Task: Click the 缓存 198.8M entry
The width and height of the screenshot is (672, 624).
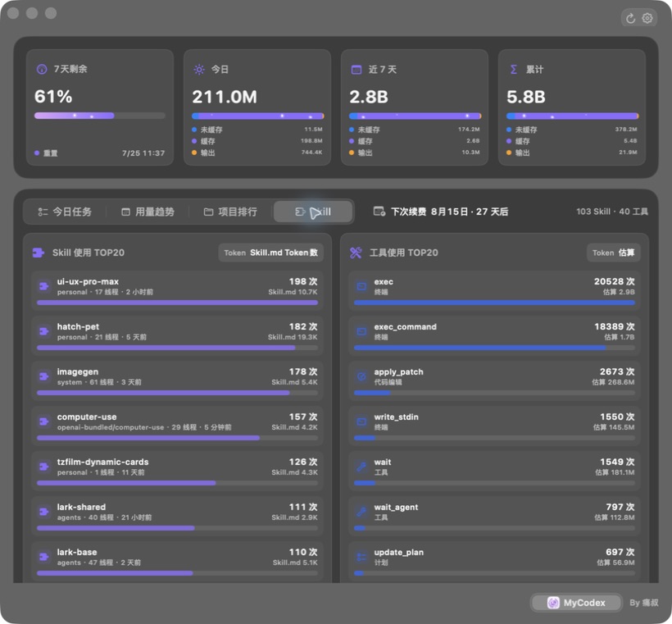Action: tap(257, 141)
